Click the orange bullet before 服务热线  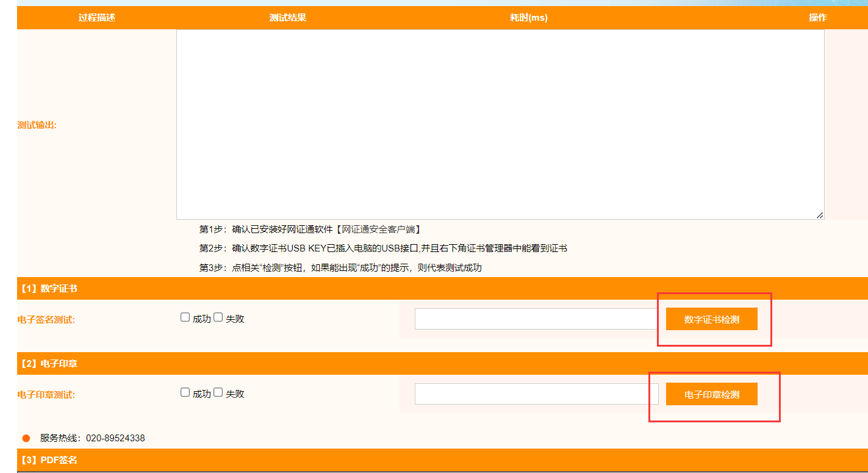[x=26, y=438]
